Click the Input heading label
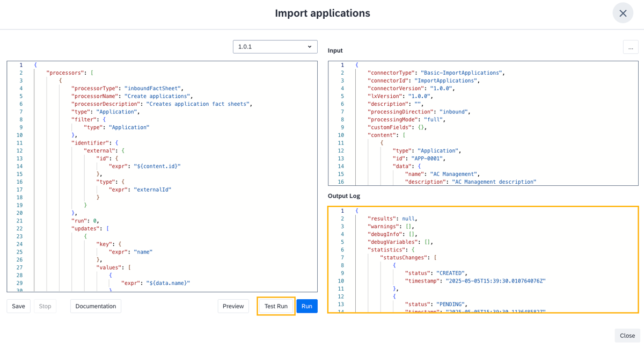This screenshot has width=644, height=347. (335, 50)
